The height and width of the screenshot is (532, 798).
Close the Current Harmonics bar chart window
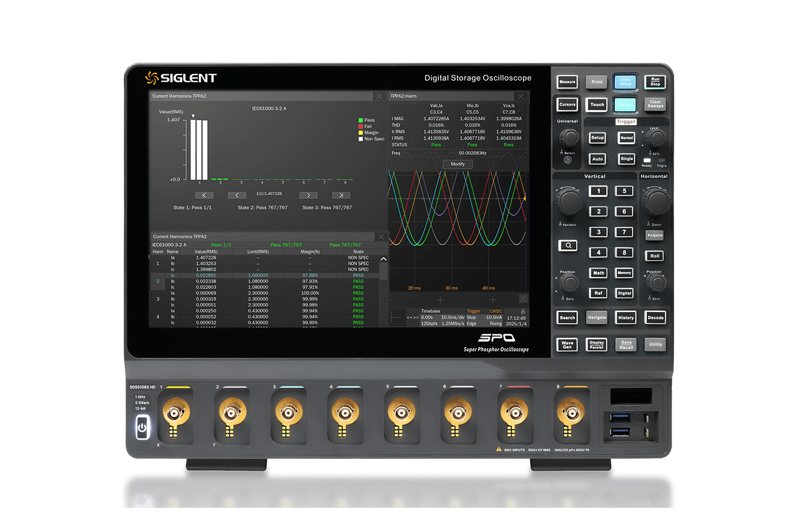point(379,96)
